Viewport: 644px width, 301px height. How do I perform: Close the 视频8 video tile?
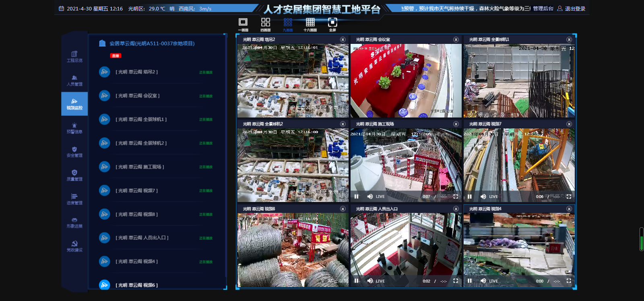343,209
